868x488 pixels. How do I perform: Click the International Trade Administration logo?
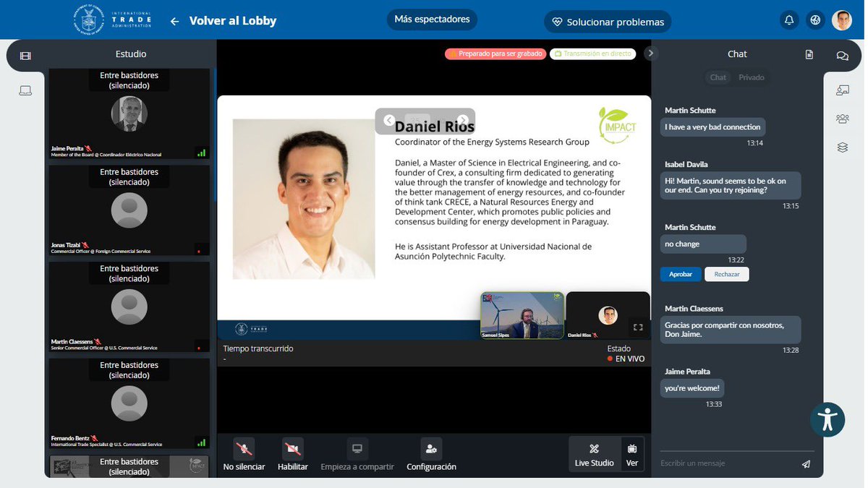(112, 20)
